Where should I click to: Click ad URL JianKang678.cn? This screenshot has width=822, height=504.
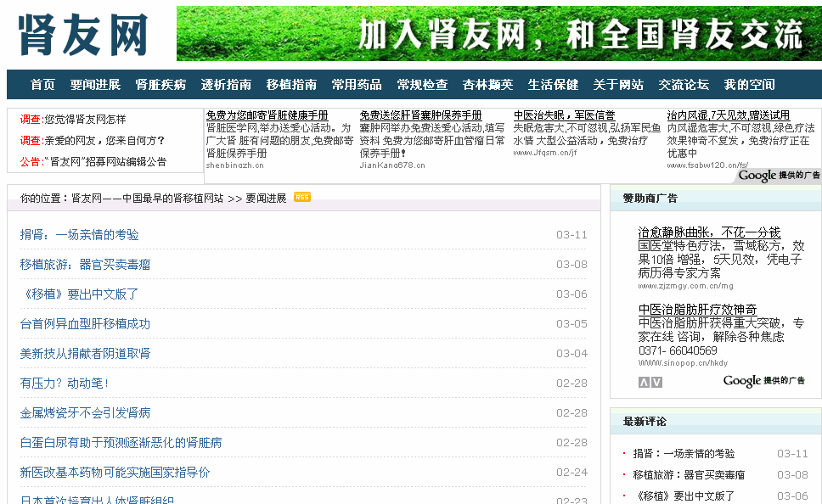[x=392, y=165]
